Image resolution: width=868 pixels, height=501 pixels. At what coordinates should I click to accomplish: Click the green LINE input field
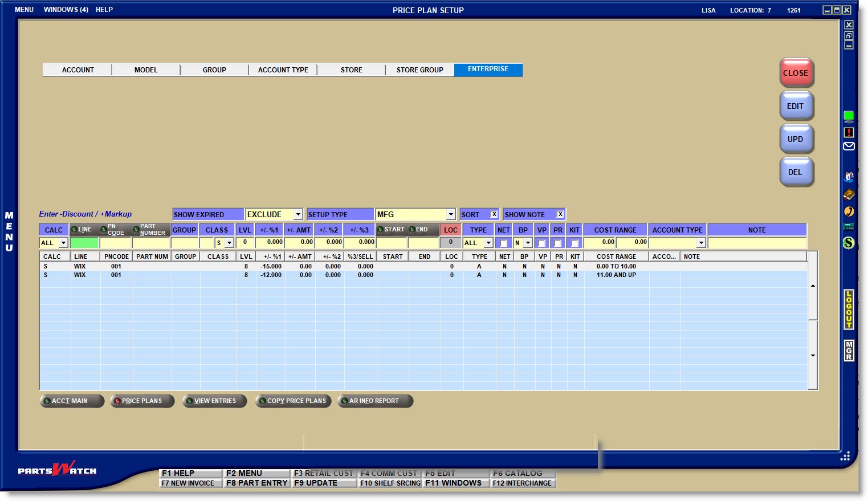click(84, 243)
